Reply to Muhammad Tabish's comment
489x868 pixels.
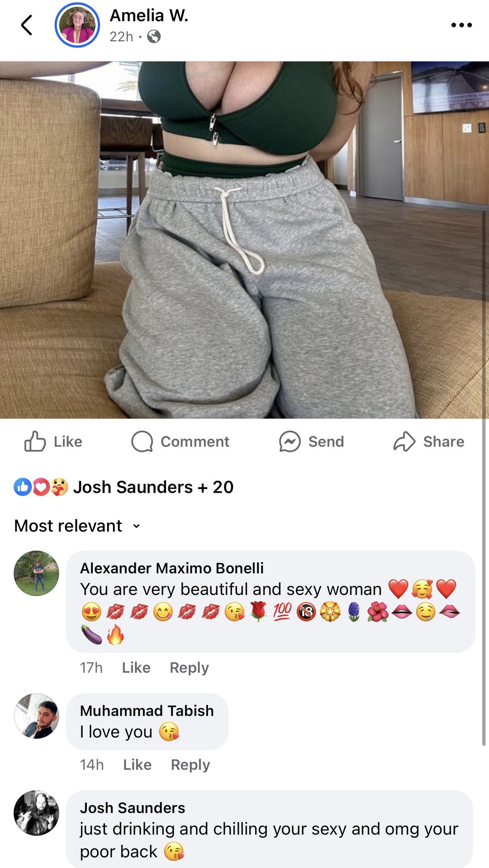(190, 765)
